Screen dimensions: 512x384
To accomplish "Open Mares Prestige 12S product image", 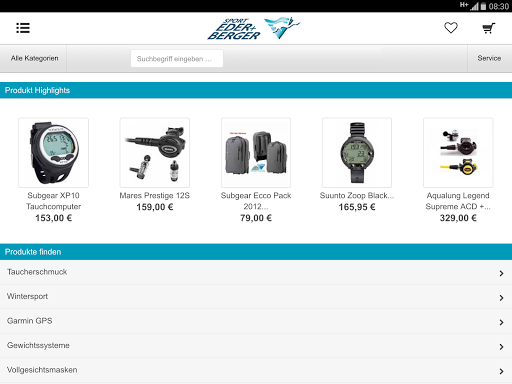I will pyautogui.click(x=155, y=152).
